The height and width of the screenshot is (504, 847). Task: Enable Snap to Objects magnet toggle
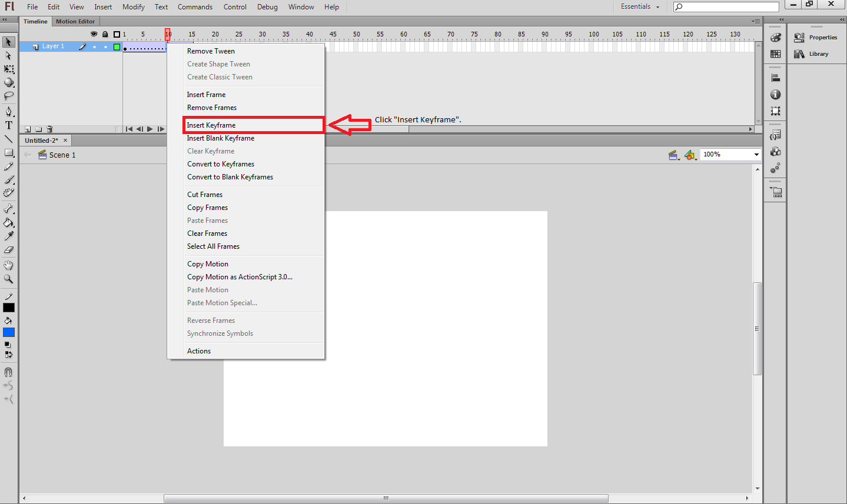pyautogui.click(x=9, y=372)
